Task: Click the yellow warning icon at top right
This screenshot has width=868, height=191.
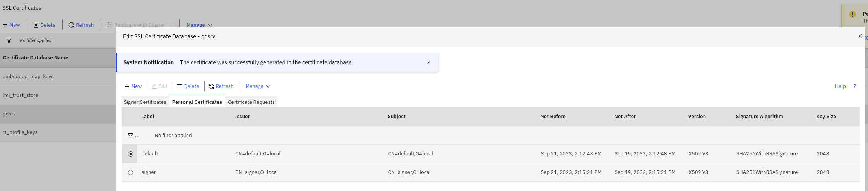Action: [x=852, y=14]
